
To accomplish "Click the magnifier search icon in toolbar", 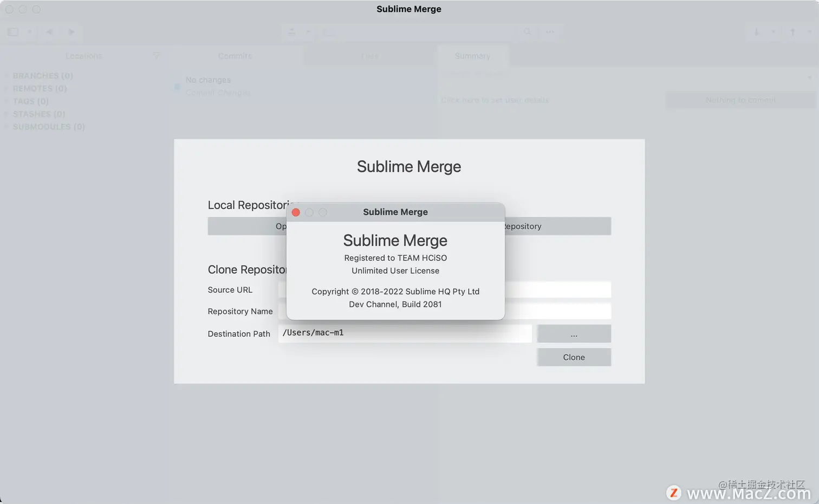I will (x=527, y=32).
